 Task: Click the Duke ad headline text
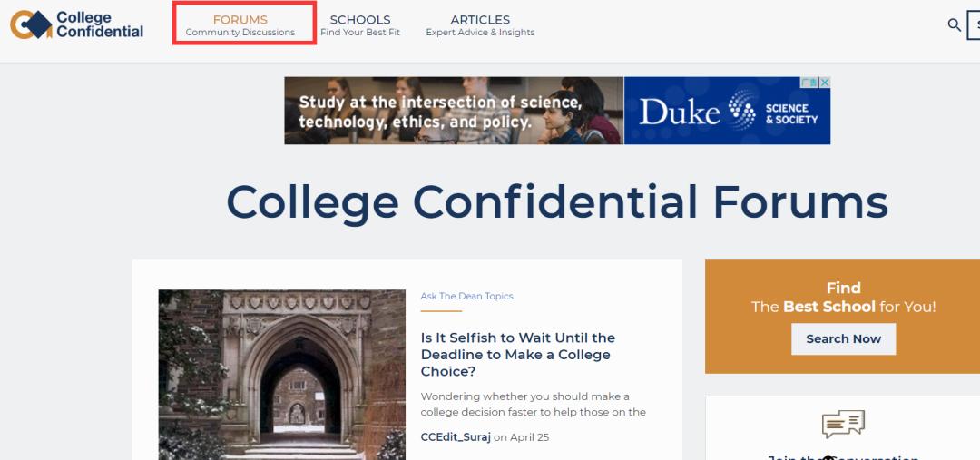[440, 113]
